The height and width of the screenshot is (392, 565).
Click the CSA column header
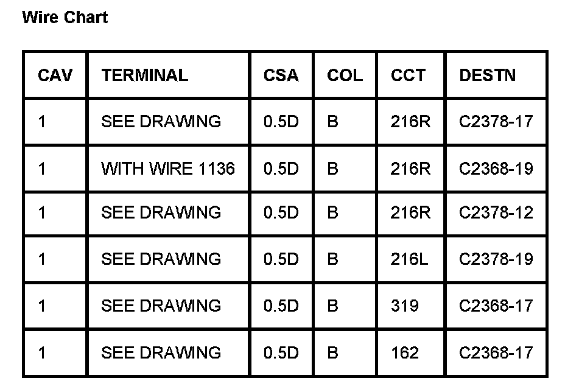(281, 75)
